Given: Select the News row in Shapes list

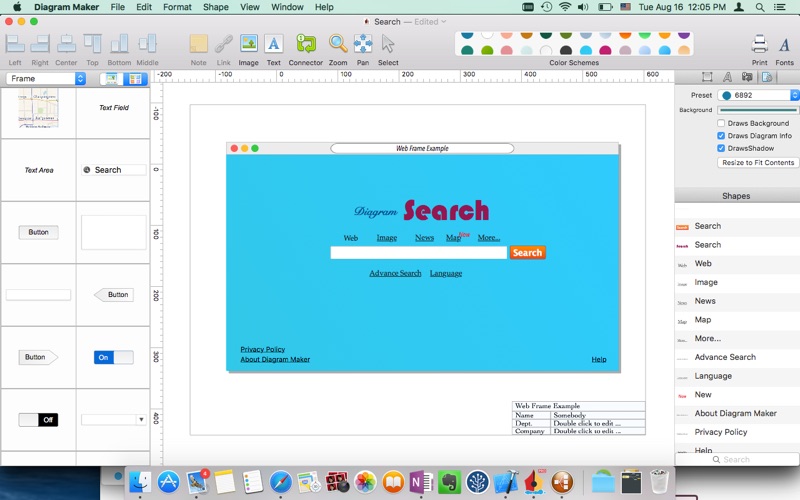Looking at the screenshot, I should tap(737, 301).
